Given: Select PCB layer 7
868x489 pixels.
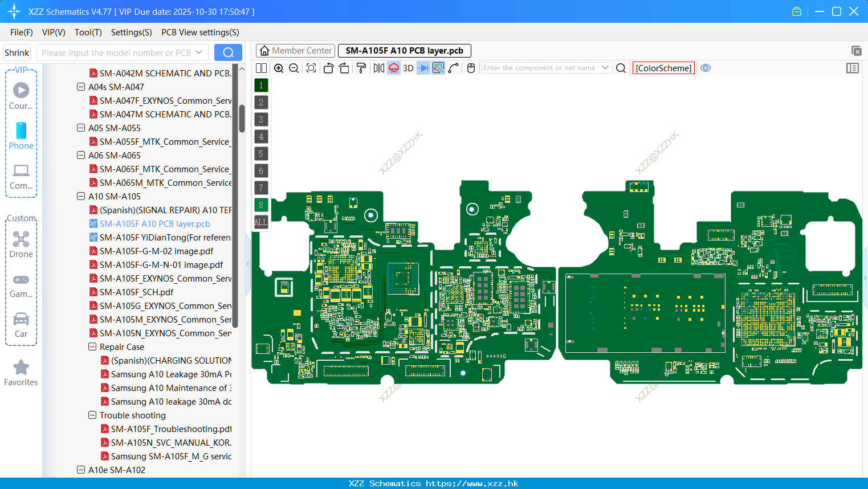Looking at the screenshot, I should pyautogui.click(x=261, y=188).
